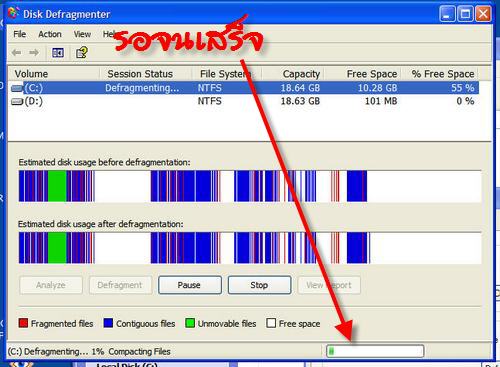Viewport: 500px width, 367px height.
Task: Click NTFS in the C: row
Action: (x=209, y=88)
